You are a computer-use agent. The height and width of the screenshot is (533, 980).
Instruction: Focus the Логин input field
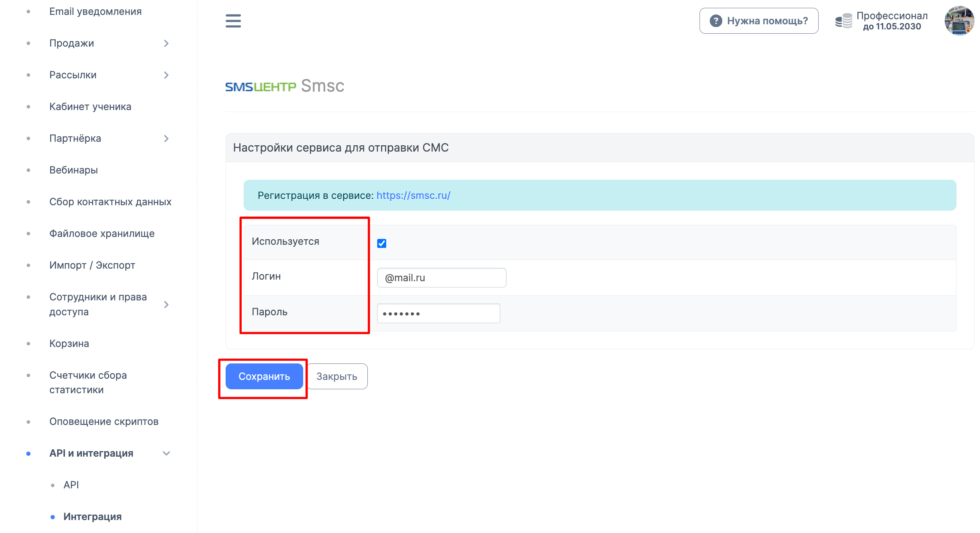[441, 278]
